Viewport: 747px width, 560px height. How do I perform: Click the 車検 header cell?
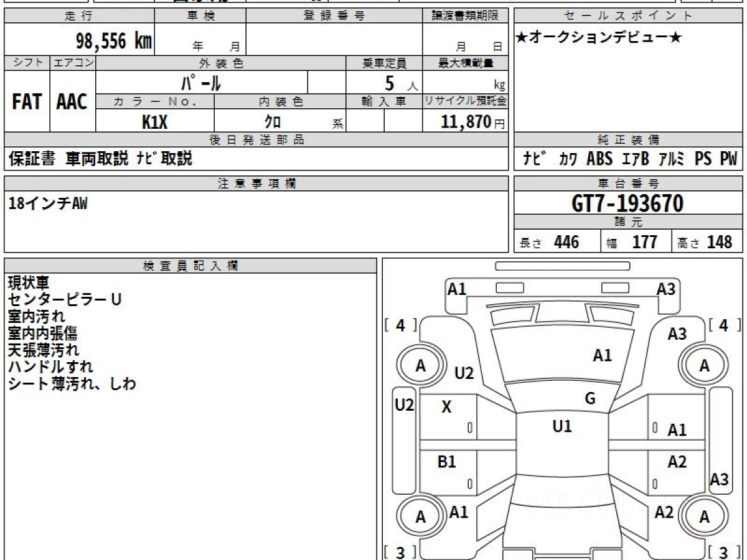pyautogui.click(x=200, y=16)
